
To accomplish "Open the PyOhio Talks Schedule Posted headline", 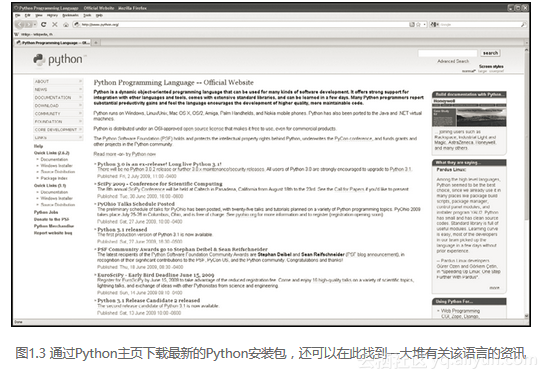I will 136,204.
